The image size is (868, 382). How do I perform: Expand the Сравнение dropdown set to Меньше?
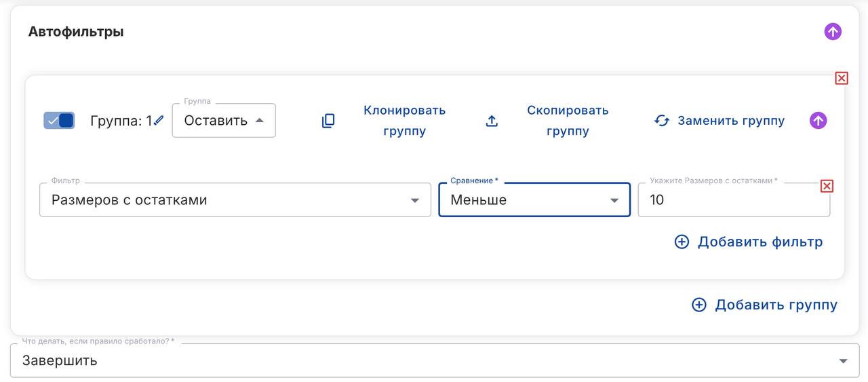click(534, 200)
